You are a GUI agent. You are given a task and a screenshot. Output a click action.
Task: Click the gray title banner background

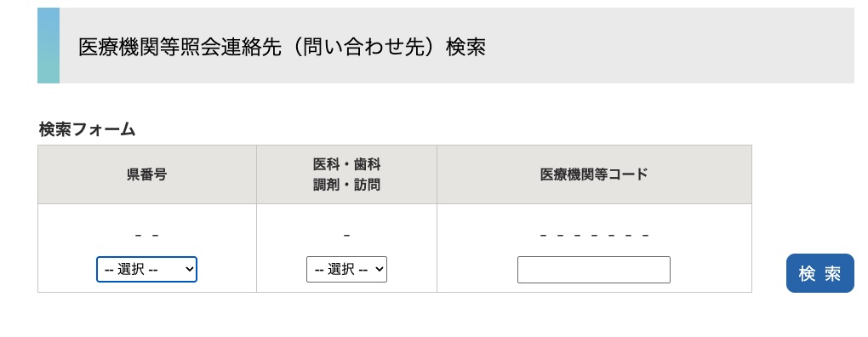(665, 45)
